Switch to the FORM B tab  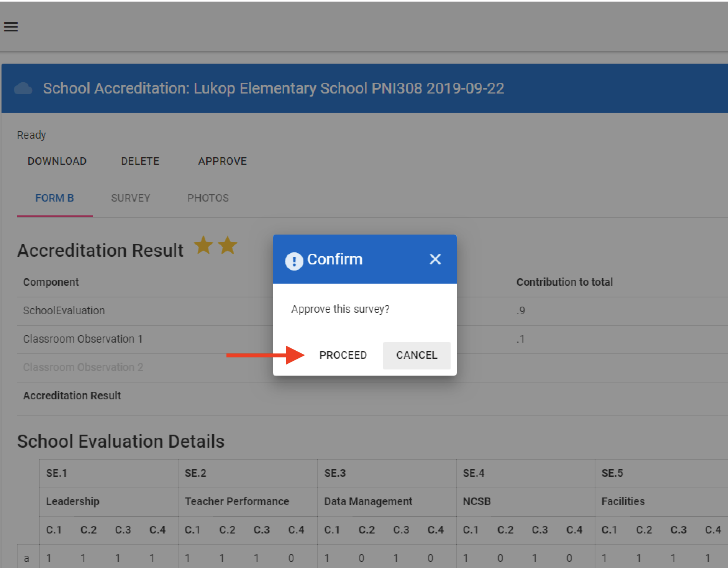point(54,198)
